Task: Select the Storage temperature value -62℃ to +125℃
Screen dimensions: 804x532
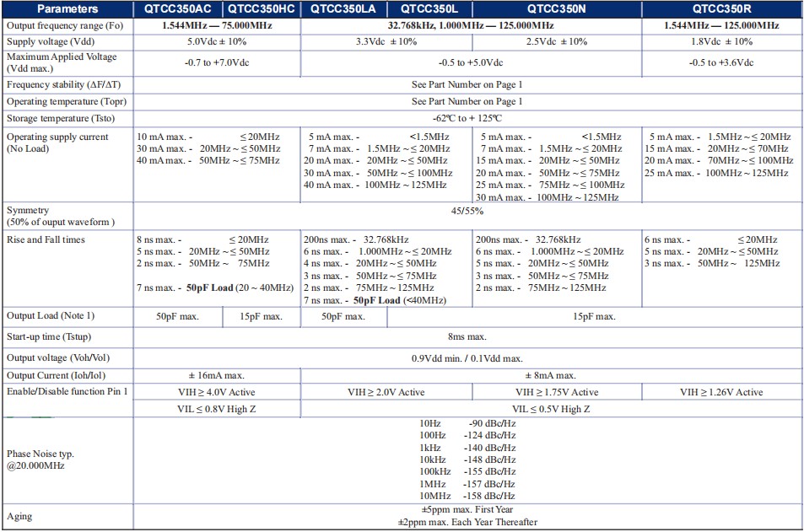Action: tap(468, 114)
